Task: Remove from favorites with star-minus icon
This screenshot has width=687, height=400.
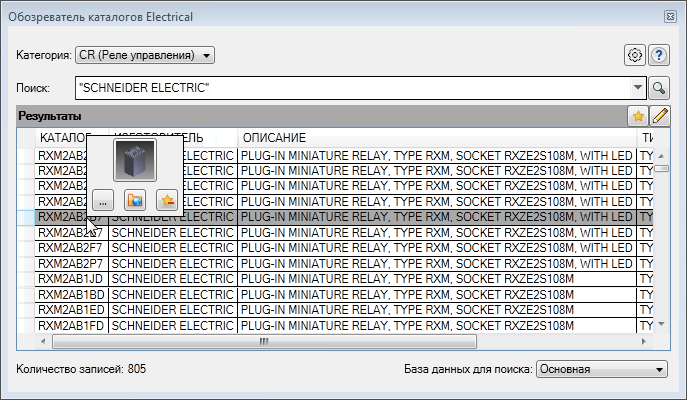Action: [167, 201]
